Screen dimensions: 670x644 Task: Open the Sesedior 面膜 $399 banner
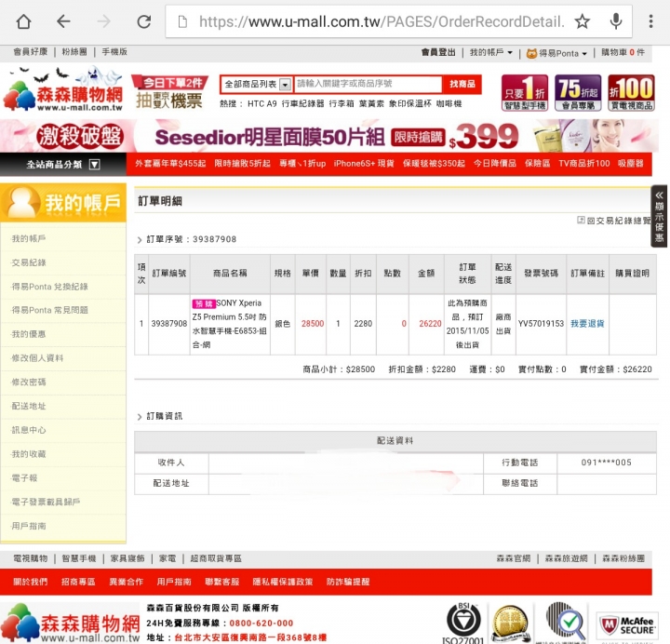(x=329, y=136)
